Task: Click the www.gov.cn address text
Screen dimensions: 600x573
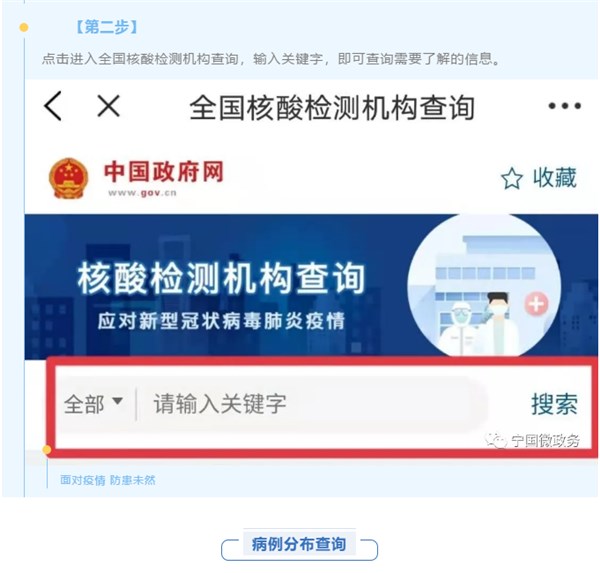Action: click(142, 193)
